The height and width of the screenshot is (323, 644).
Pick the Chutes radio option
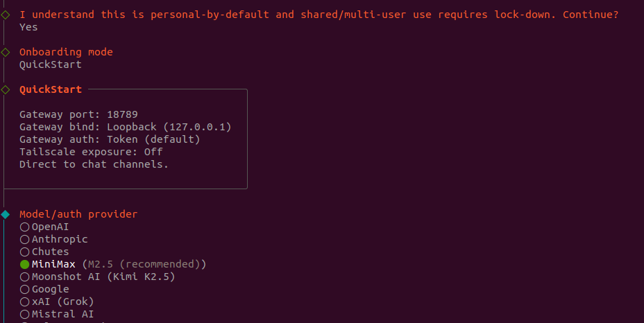[25, 252]
